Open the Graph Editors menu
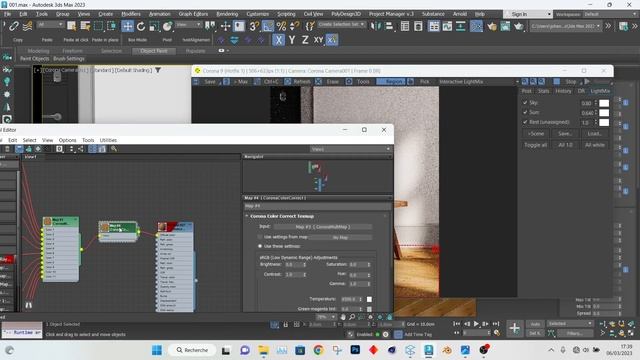 point(193,14)
